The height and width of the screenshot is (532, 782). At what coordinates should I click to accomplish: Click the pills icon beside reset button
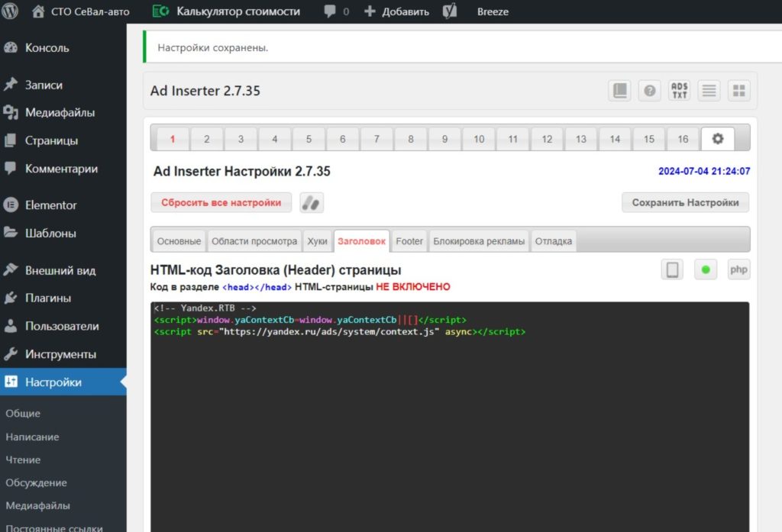tap(312, 203)
